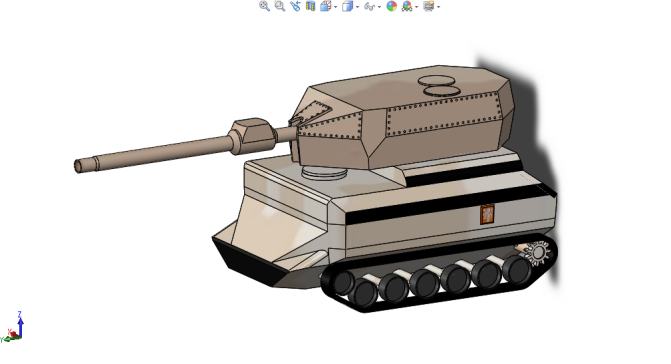Image resolution: width=671 pixels, height=364 pixels.
Task: Open the View Settings dropdown arrow
Action: [439, 7]
